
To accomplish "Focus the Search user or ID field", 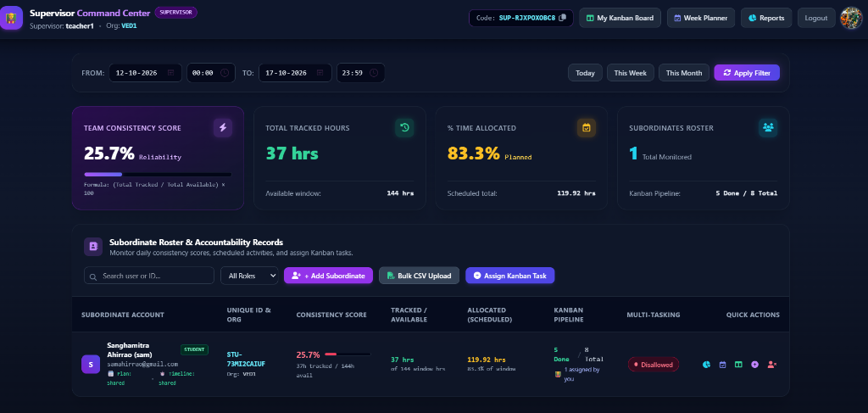I will pos(149,276).
